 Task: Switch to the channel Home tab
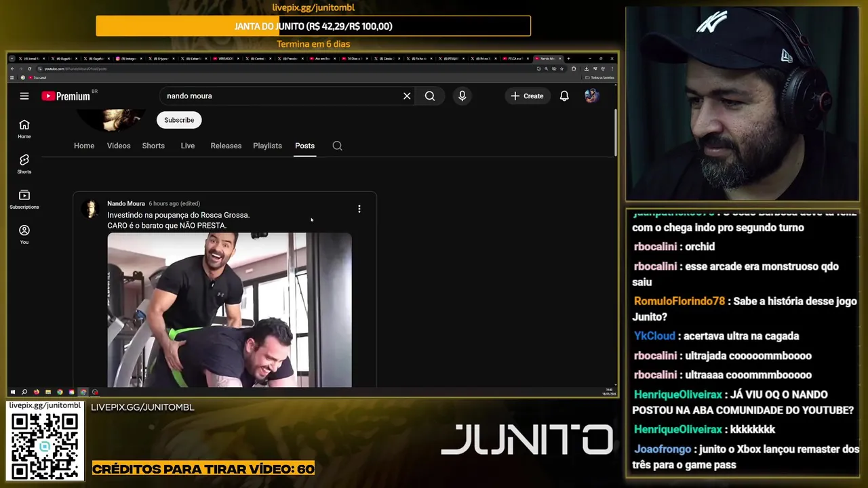click(x=84, y=146)
